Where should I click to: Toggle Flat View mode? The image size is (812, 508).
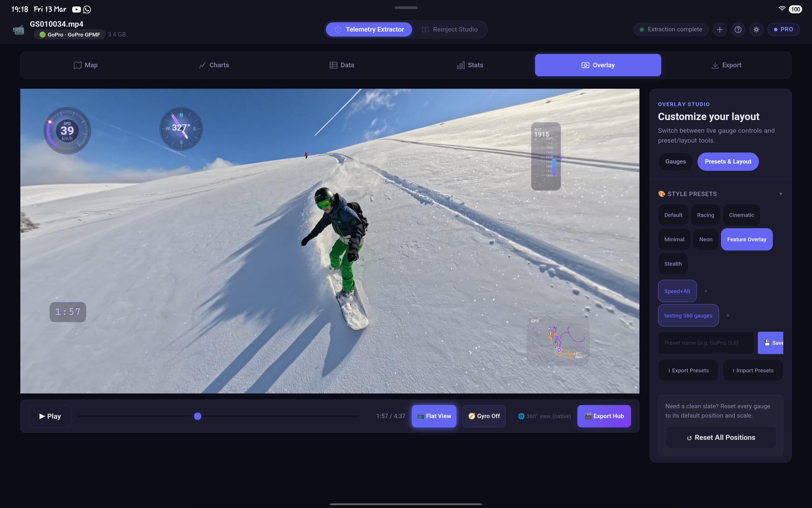[434, 416]
